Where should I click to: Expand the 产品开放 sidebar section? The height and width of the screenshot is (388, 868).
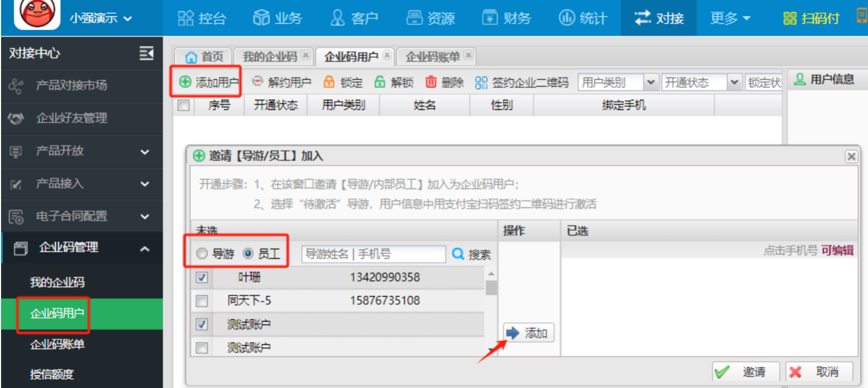pos(82,151)
